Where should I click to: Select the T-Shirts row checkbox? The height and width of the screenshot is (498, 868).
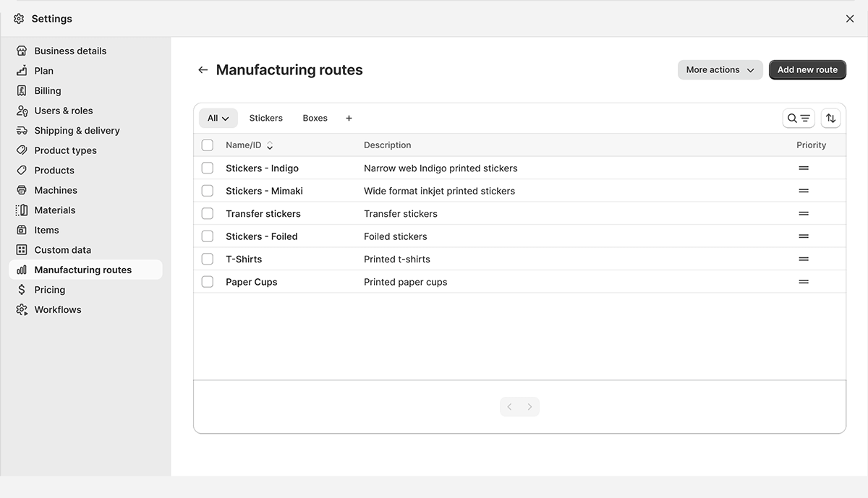click(208, 259)
